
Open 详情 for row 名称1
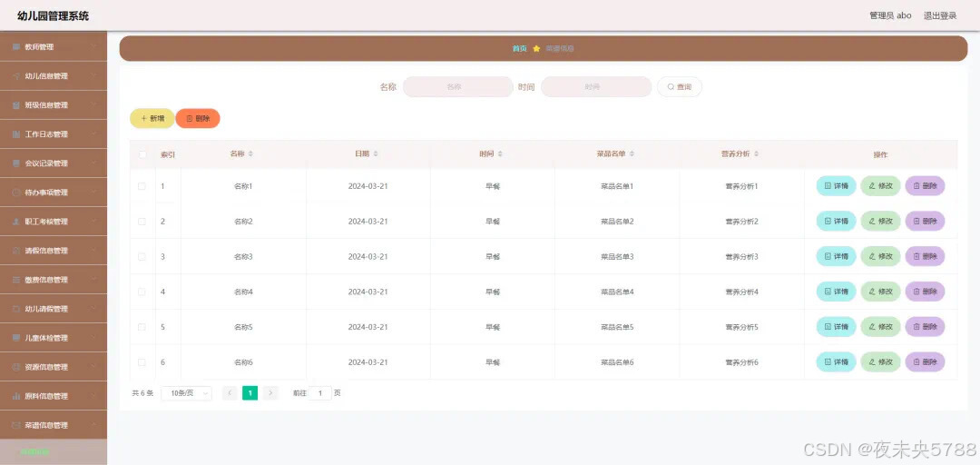[x=837, y=186]
